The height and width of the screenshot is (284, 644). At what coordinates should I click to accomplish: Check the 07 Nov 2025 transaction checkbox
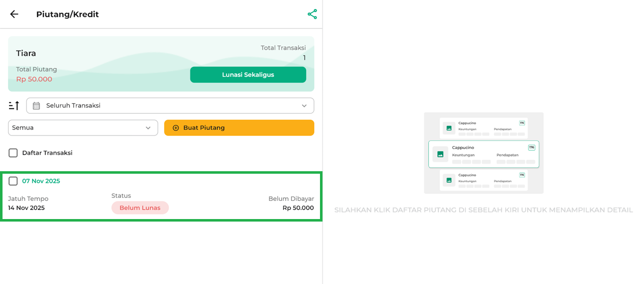(13, 181)
